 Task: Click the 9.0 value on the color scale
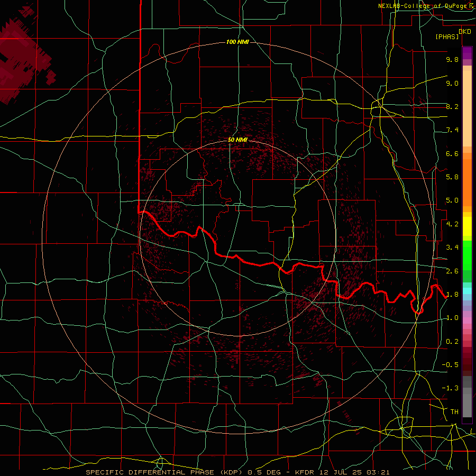tap(452, 83)
